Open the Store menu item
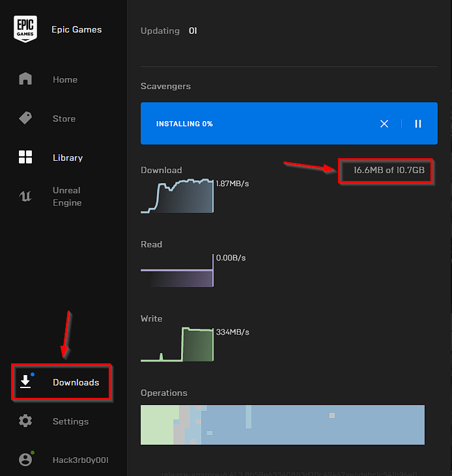Screen dimensions: 452x476 pyautogui.click(x=64, y=119)
